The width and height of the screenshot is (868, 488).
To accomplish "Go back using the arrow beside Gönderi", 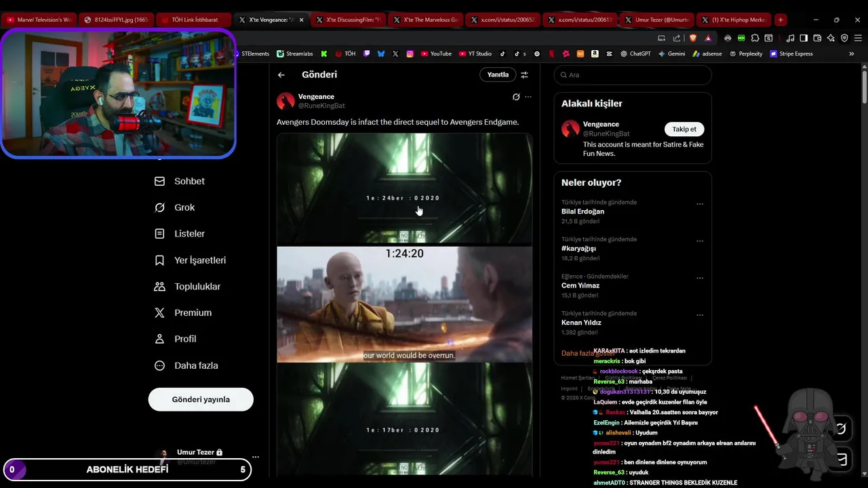I will [x=281, y=75].
